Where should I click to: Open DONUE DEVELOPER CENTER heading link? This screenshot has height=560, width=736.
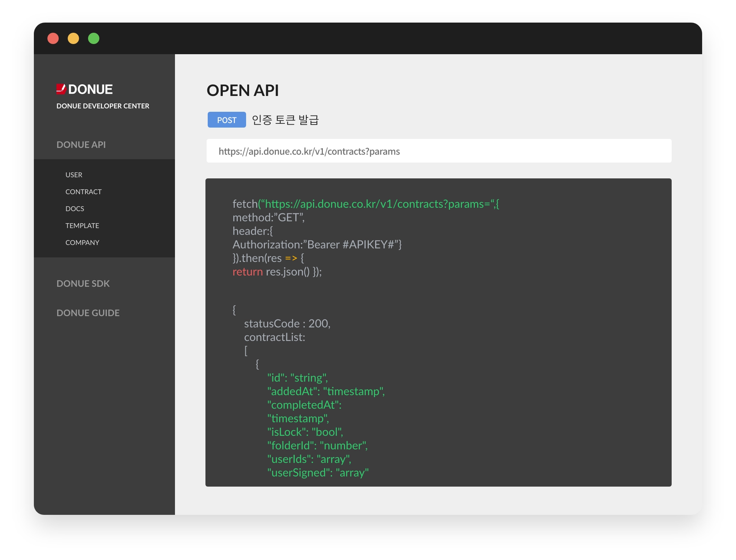pos(103,106)
